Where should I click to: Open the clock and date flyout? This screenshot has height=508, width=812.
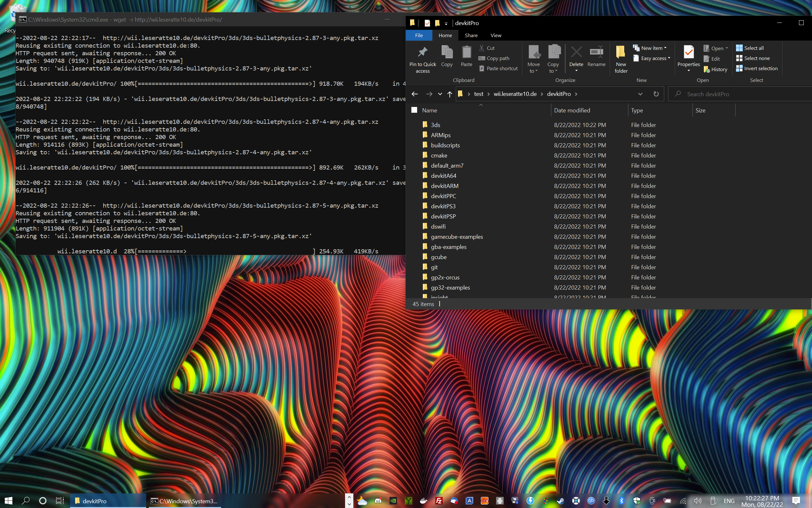point(762,501)
